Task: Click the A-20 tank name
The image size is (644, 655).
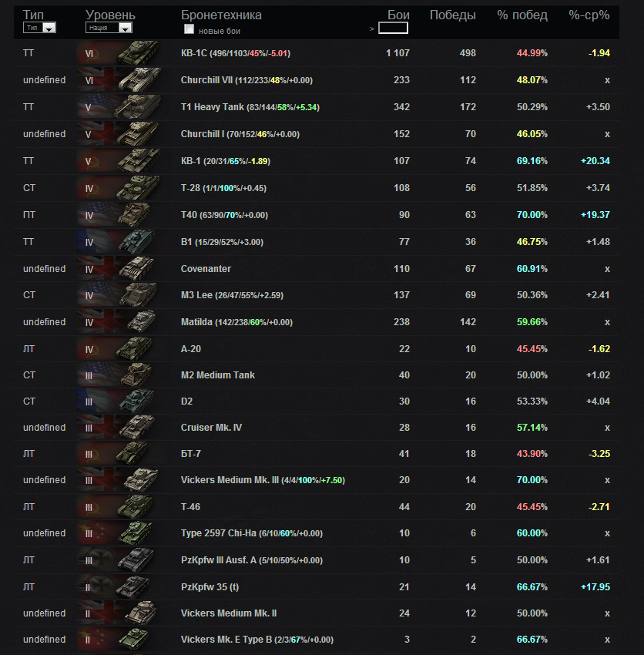Action: (x=191, y=349)
